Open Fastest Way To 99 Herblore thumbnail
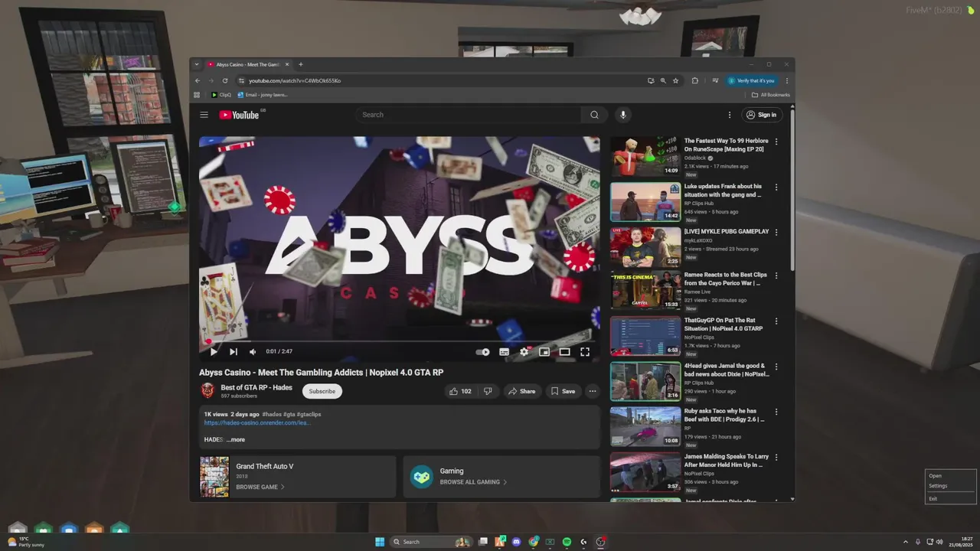The width and height of the screenshot is (980, 551). pos(645,157)
